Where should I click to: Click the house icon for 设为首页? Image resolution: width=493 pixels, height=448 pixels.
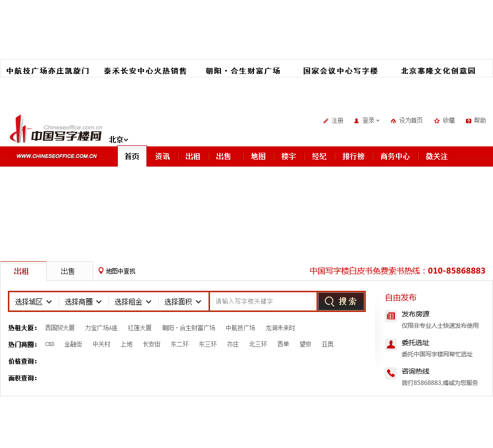pos(393,121)
